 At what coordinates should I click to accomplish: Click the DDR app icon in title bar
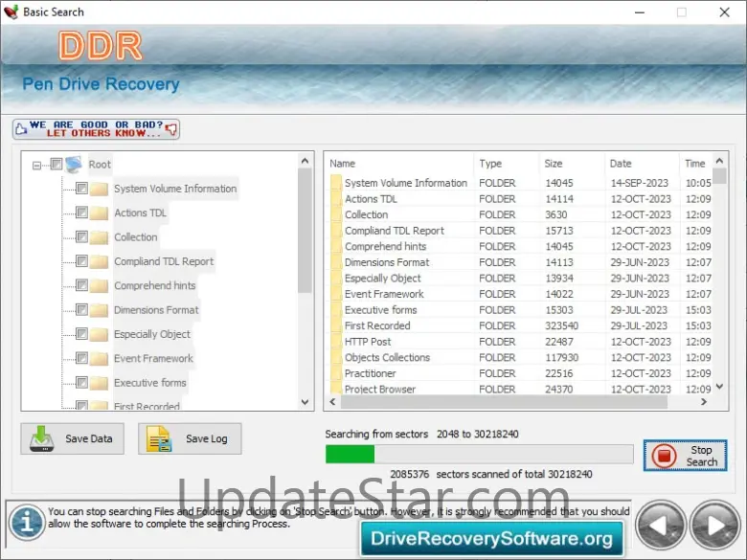coord(11,11)
